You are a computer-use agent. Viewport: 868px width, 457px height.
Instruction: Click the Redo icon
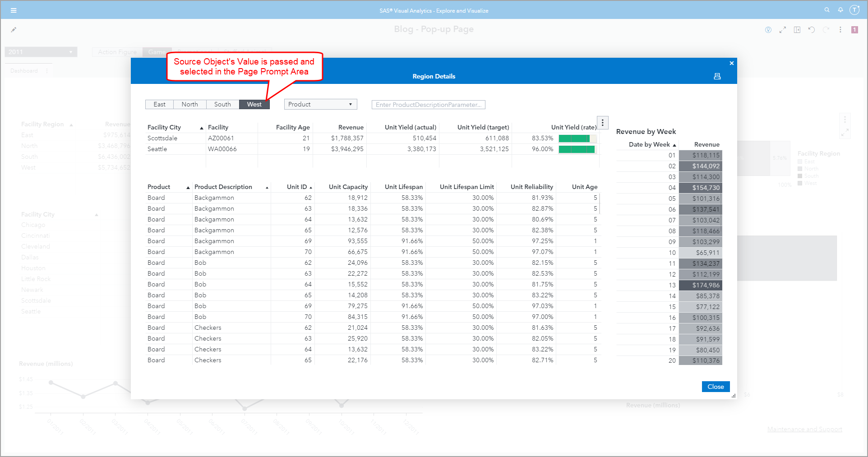826,30
